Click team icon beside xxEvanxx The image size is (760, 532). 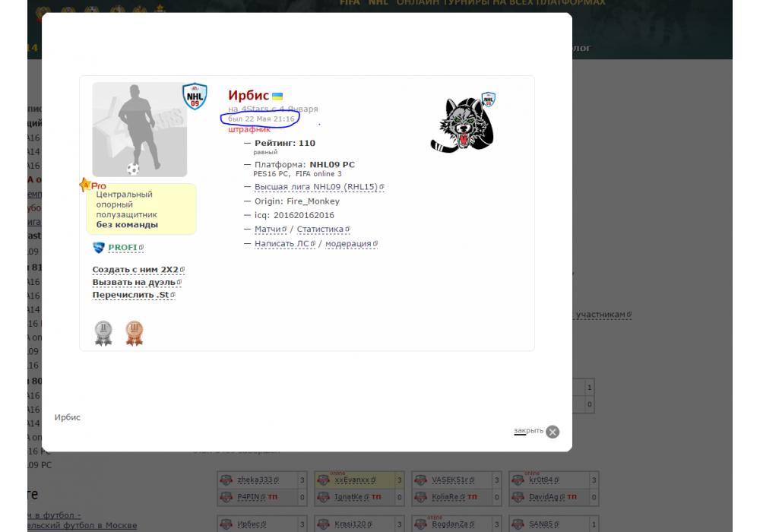(323, 480)
